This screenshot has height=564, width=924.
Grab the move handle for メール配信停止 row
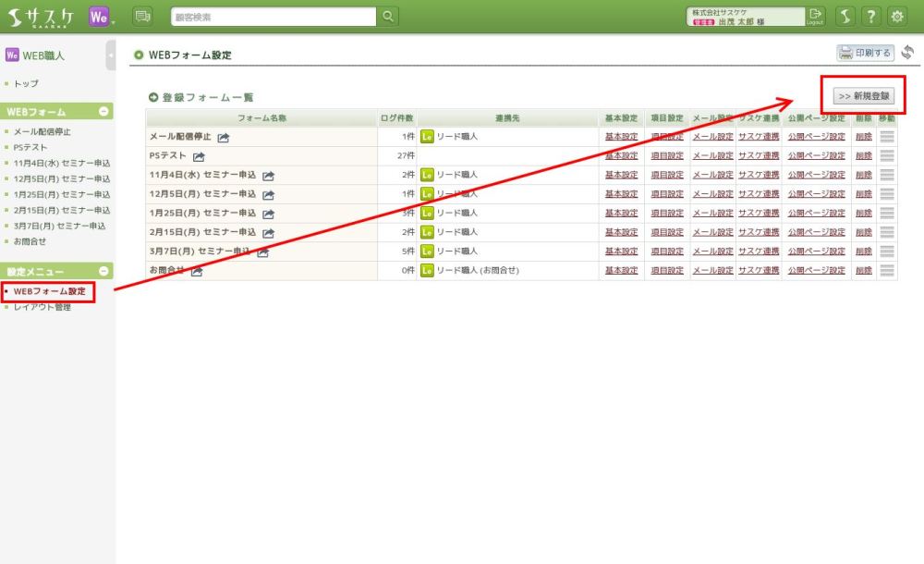point(887,137)
